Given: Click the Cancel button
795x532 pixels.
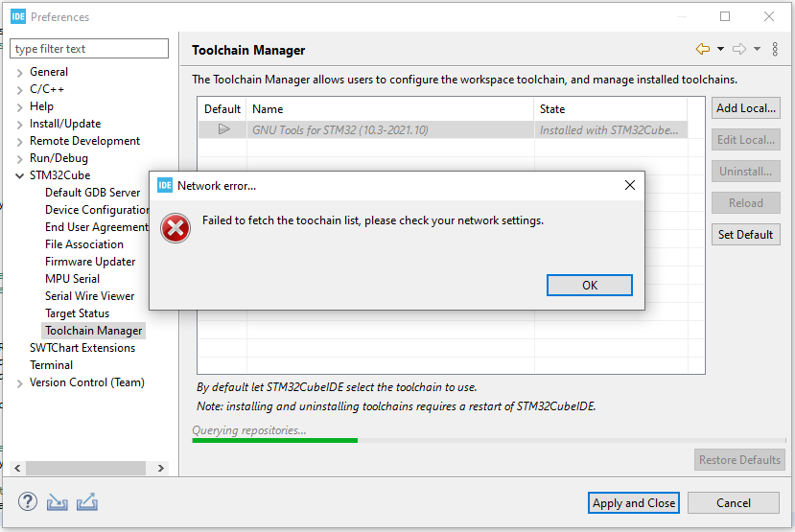Looking at the screenshot, I should tap(733, 502).
